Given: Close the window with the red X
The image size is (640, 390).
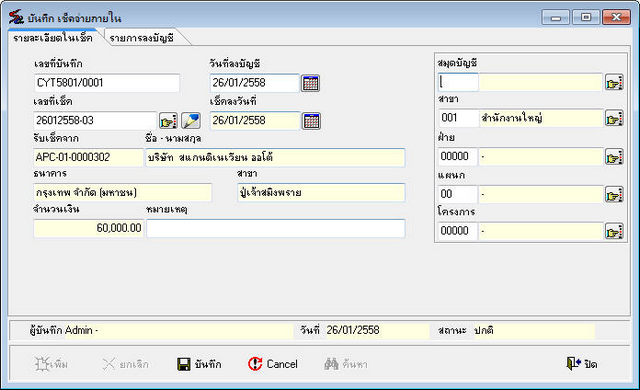Looking at the screenshot, I should 616,17.
